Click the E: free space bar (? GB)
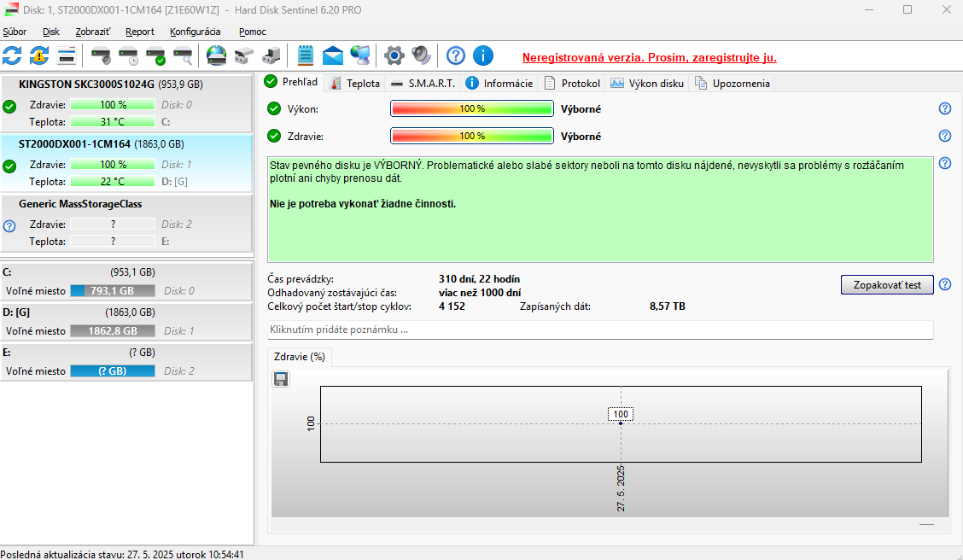 113,370
